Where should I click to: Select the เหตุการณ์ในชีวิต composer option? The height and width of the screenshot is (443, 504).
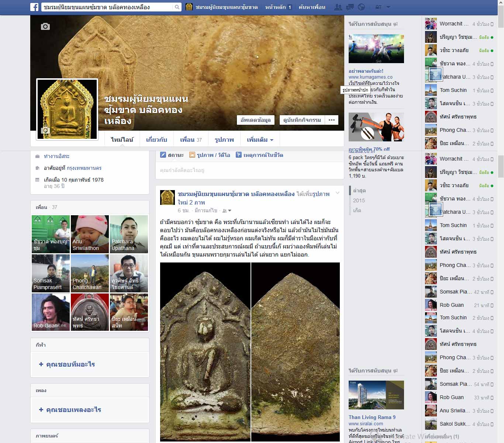coord(259,155)
